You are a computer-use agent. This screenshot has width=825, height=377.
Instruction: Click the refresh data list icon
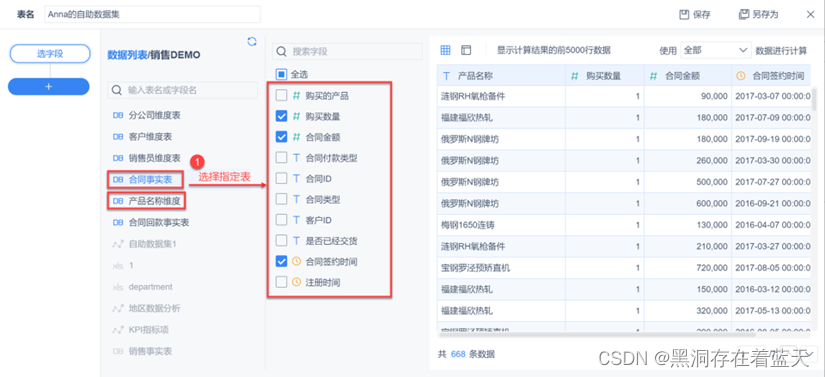pos(252,42)
